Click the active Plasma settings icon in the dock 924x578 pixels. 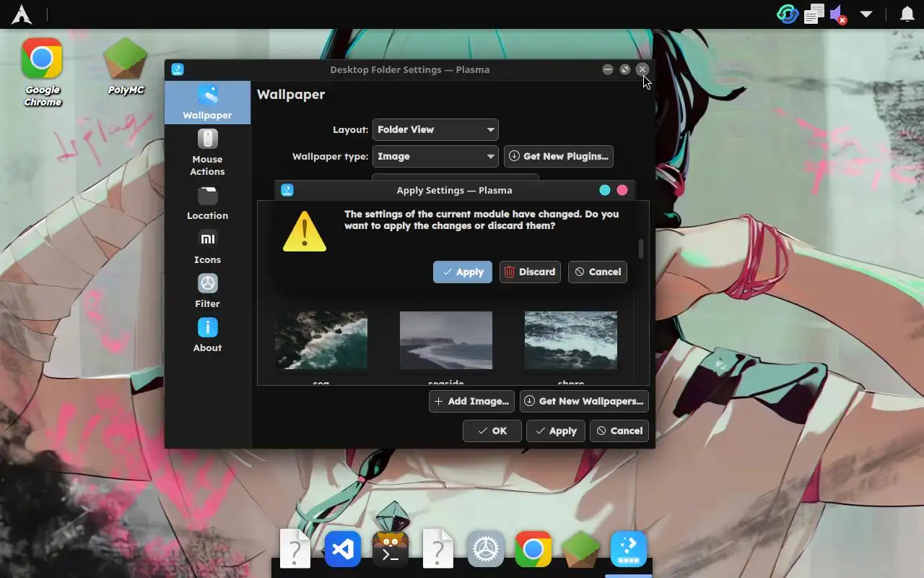[x=629, y=551]
